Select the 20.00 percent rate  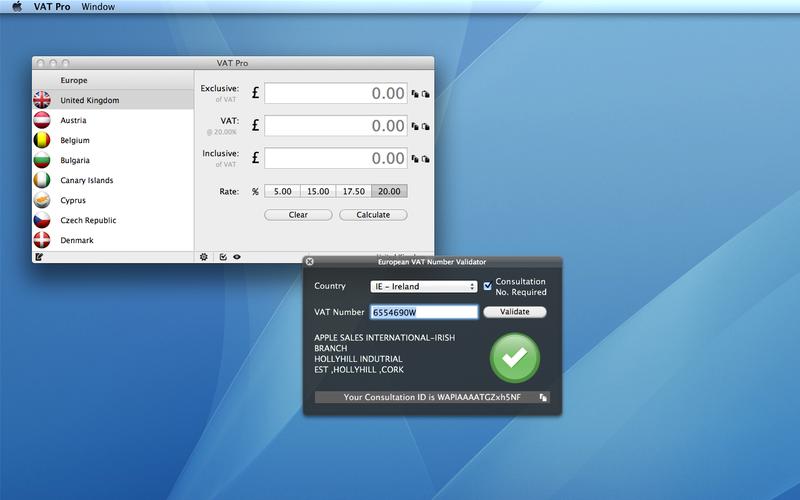[389, 191]
